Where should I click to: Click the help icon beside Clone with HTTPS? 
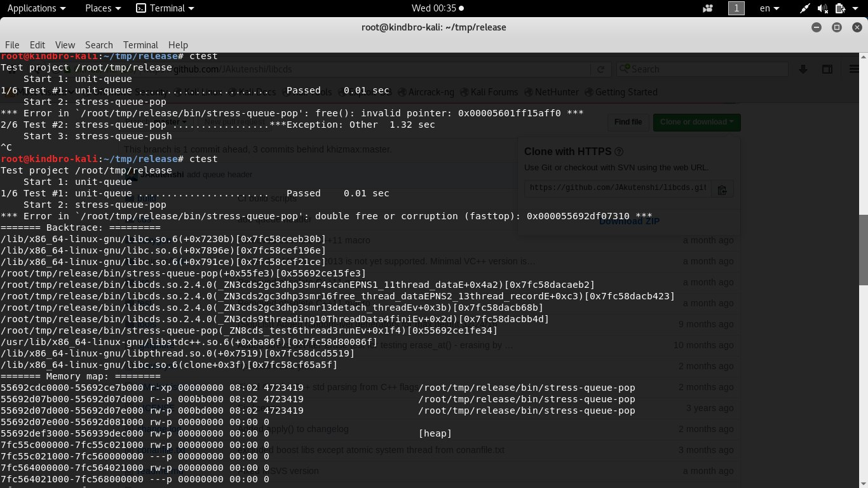(619, 152)
